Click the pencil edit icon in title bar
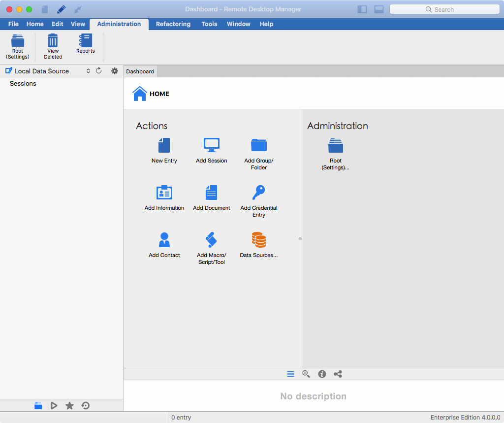Image resolution: width=504 pixels, height=423 pixels. (61, 9)
